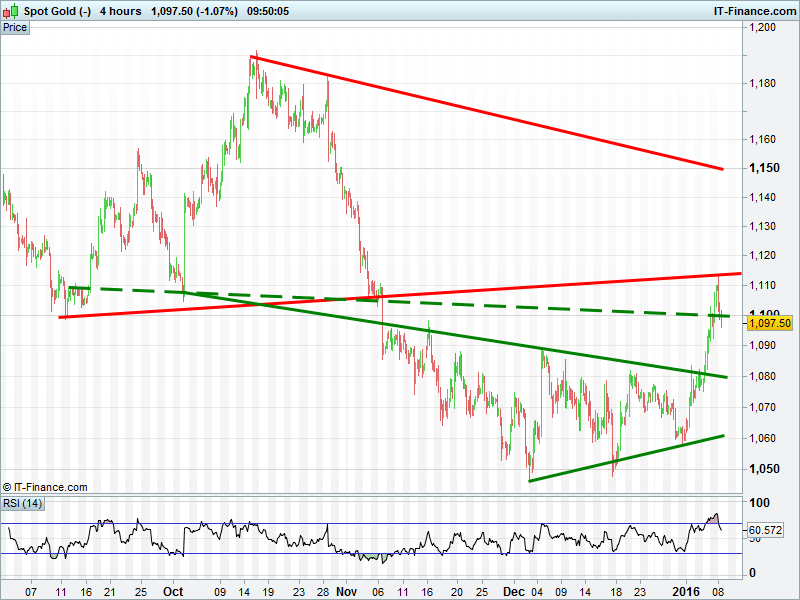This screenshot has width=800, height=600.
Task: Click the 1,150 price axis label
Action: (x=766, y=168)
